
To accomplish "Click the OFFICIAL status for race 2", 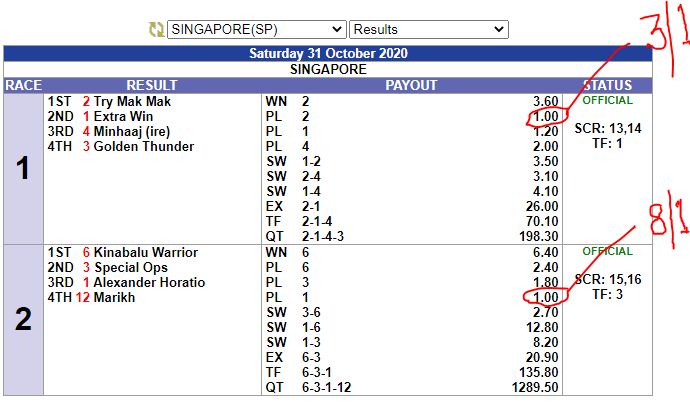I will pos(607,252).
